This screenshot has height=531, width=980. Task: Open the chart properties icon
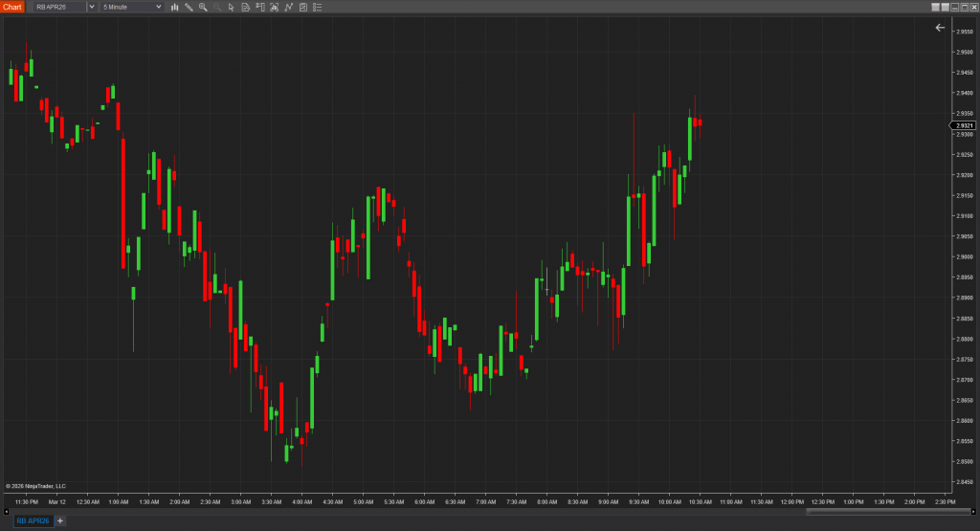(x=303, y=7)
